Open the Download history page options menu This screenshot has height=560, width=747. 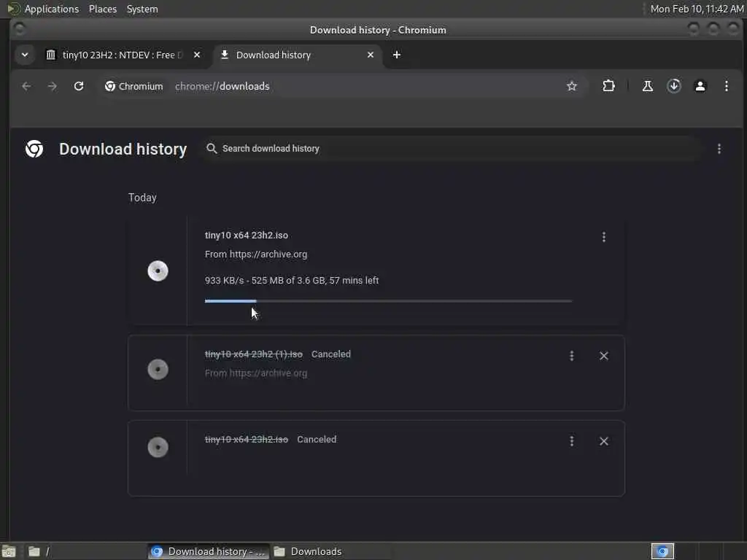(719, 149)
